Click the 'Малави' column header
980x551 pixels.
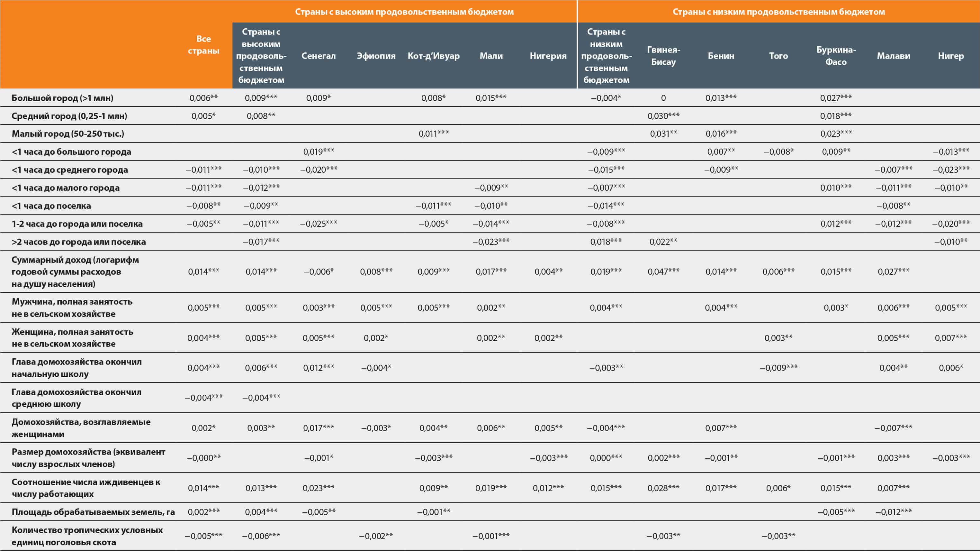click(894, 56)
